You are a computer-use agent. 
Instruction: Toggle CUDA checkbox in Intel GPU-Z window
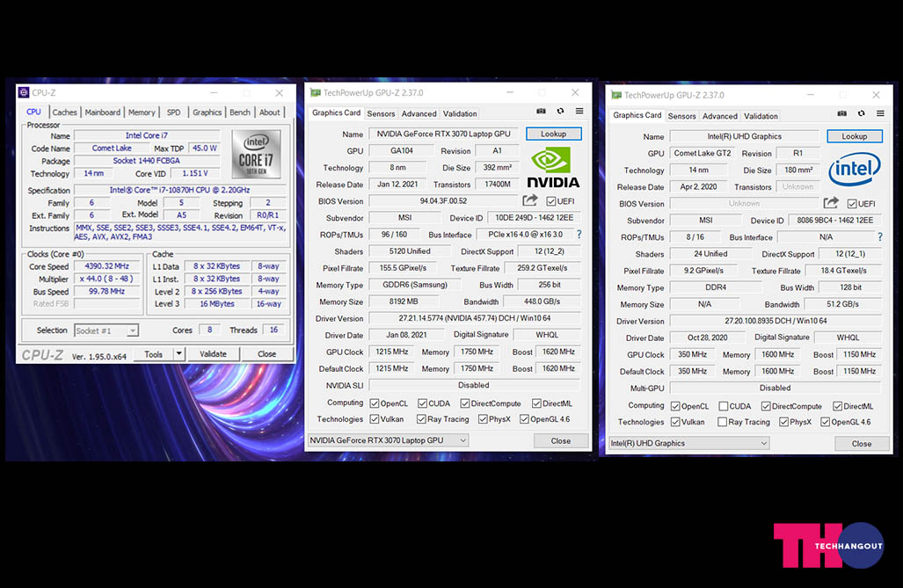click(x=724, y=407)
